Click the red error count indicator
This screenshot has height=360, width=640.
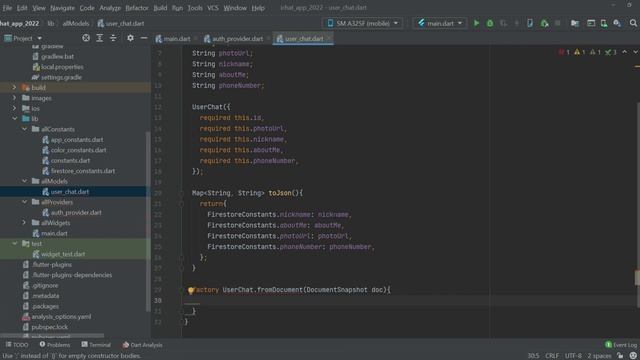pos(564,52)
